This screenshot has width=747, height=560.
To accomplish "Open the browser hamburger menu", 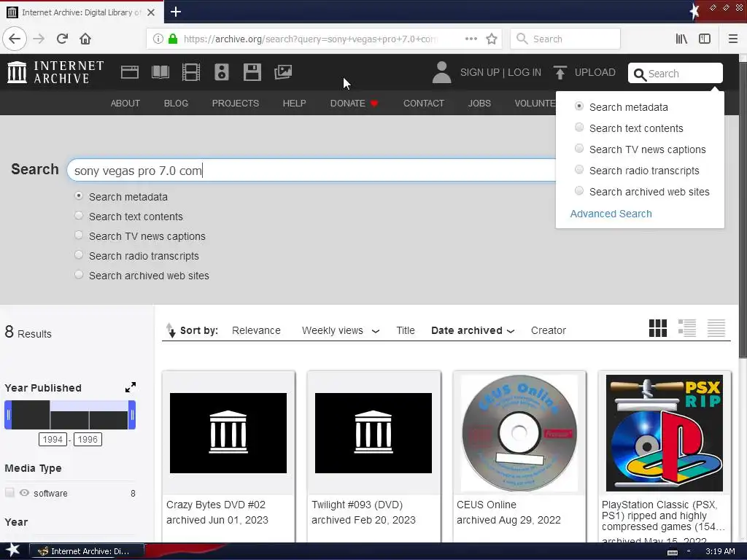I will pyautogui.click(x=733, y=39).
